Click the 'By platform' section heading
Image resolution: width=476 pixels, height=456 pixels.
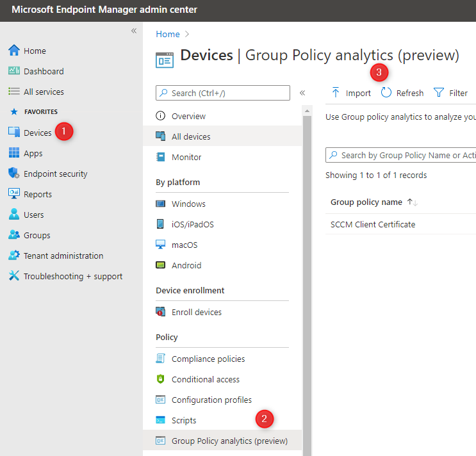(x=178, y=182)
